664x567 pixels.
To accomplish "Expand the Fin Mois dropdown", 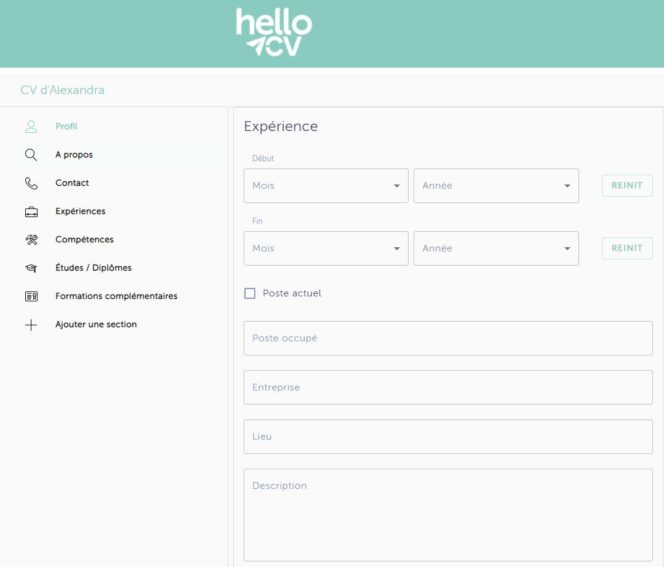I will (326, 248).
